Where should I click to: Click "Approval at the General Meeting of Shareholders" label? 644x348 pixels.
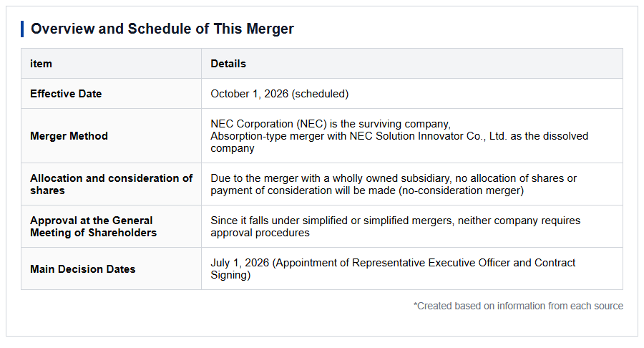point(93,226)
